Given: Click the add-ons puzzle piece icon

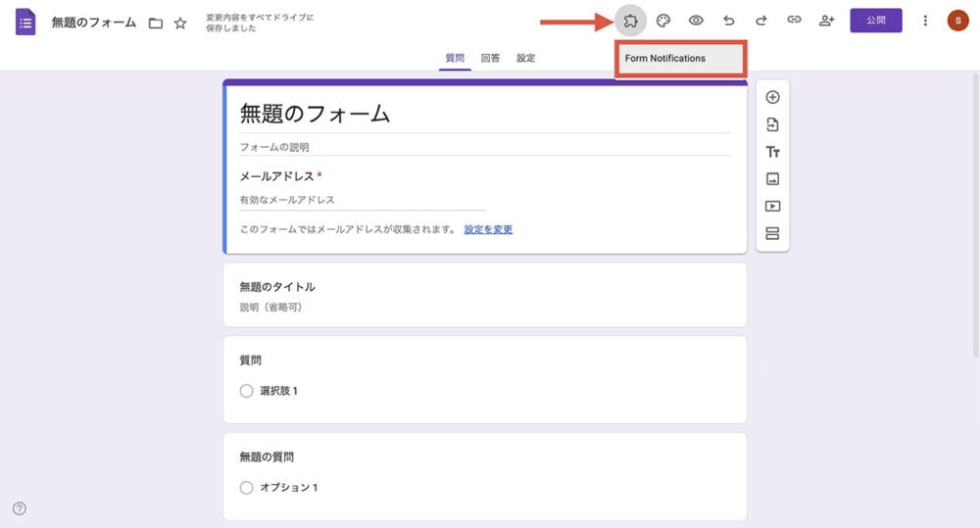Looking at the screenshot, I should point(630,21).
